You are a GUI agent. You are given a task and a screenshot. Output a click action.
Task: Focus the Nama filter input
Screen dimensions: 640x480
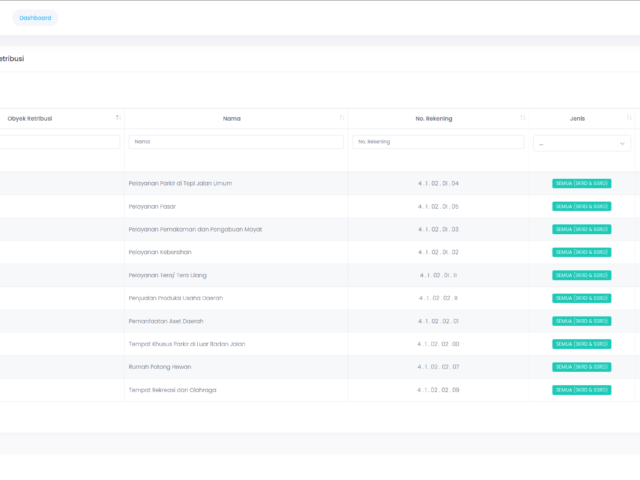[236, 142]
